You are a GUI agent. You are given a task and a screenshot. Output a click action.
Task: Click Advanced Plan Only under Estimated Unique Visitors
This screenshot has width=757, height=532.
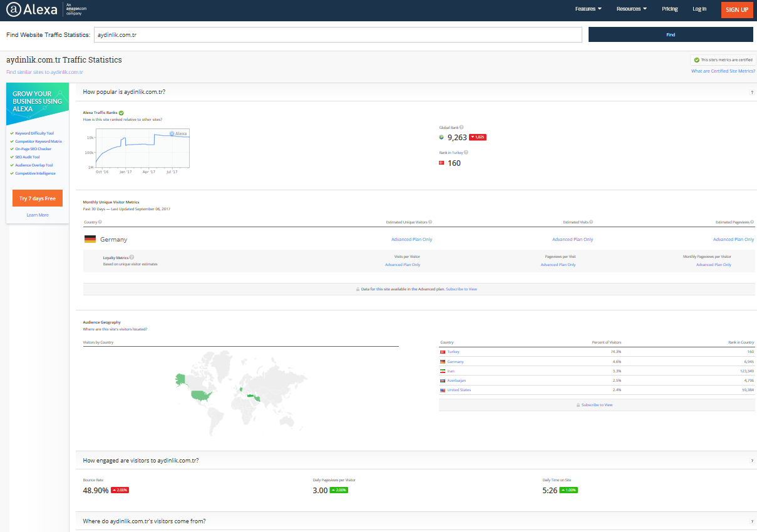412,240
